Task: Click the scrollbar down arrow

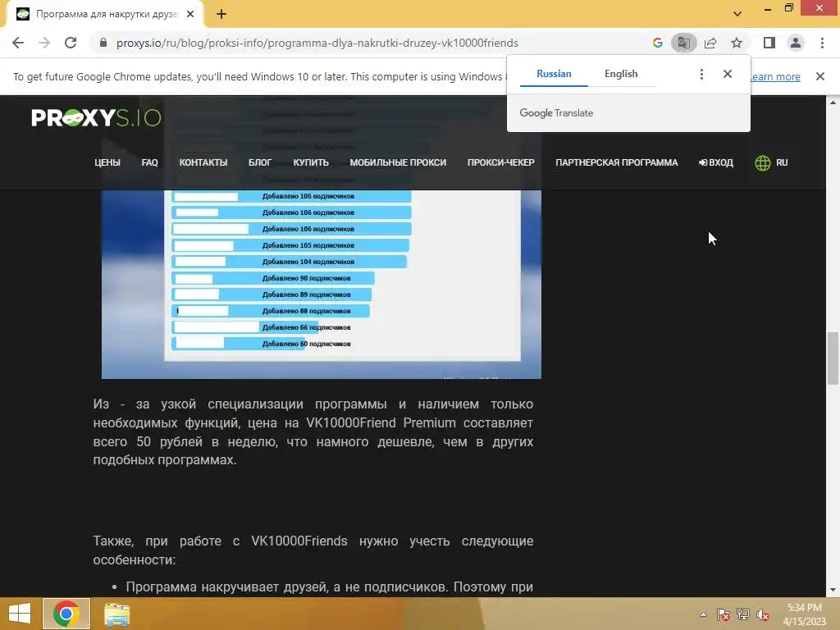Action: tap(833, 590)
